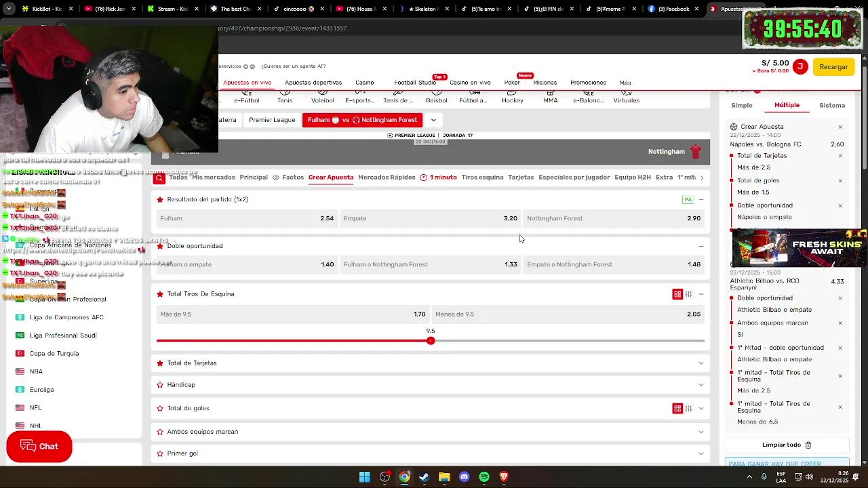
Task: Click the yellow Recargar button
Action: (x=833, y=66)
